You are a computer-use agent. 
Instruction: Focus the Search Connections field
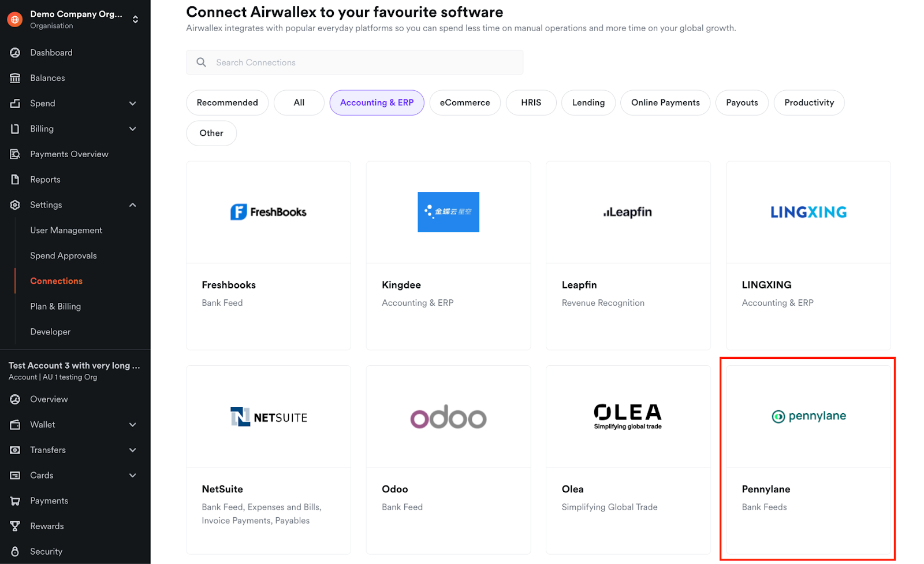coord(364,62)
